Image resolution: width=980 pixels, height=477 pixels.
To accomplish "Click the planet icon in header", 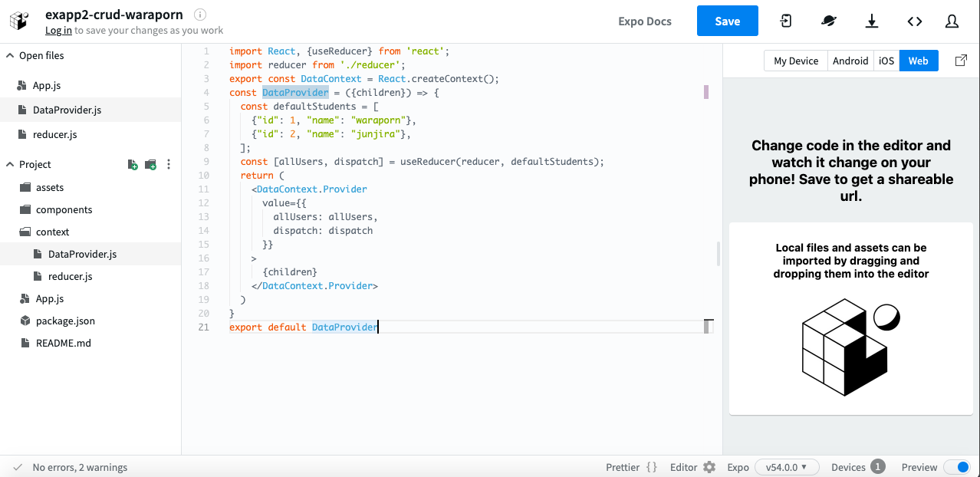I will click(x=829, y=21).
